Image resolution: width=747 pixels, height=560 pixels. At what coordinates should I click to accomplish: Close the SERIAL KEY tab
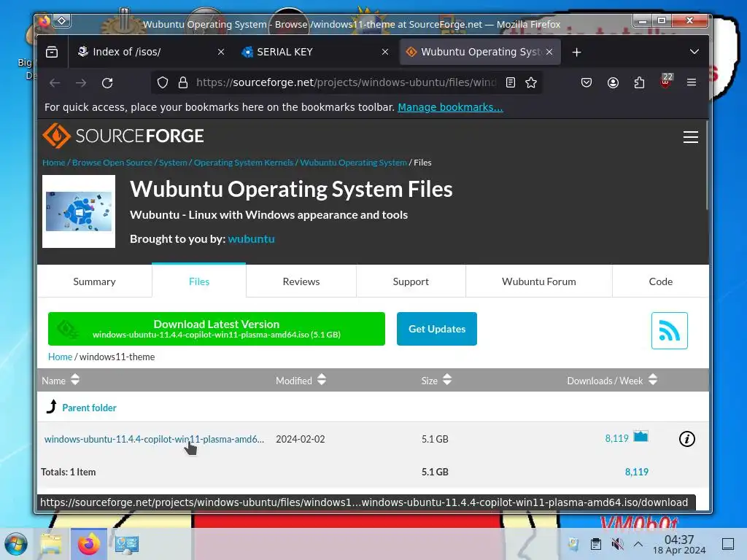click(385, 52)
